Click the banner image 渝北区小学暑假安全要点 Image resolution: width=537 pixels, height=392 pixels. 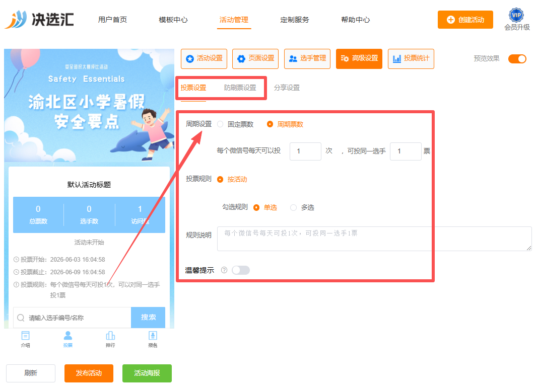coord(89,105)
